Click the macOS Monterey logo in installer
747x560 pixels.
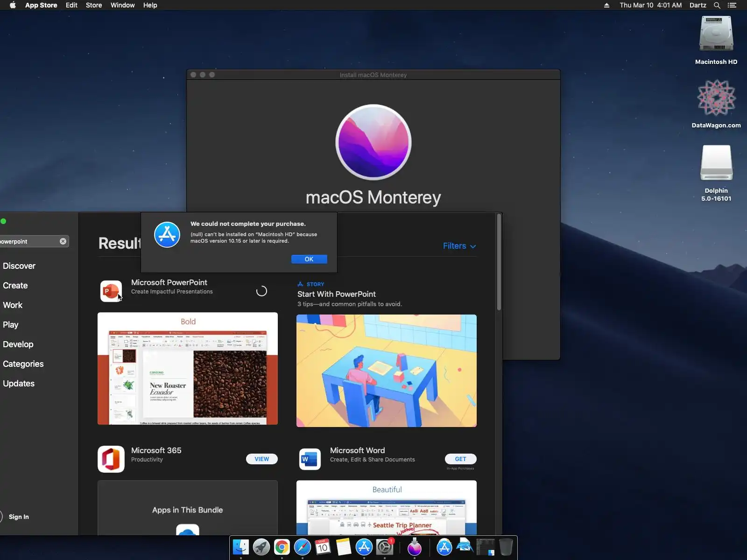(373, 142)
